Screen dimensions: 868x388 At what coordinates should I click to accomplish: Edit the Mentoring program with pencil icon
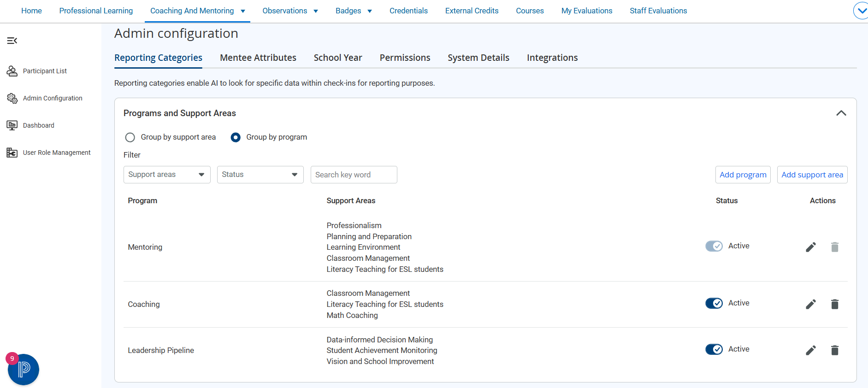[811, 247]
